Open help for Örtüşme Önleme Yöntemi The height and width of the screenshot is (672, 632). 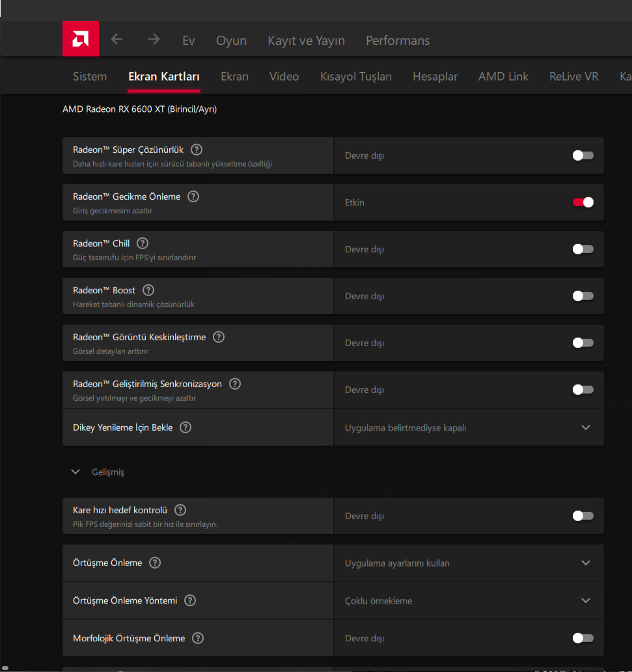[190, 600]
